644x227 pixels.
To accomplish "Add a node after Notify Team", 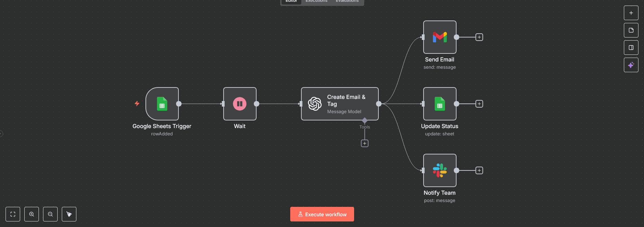I will [479, 170].
